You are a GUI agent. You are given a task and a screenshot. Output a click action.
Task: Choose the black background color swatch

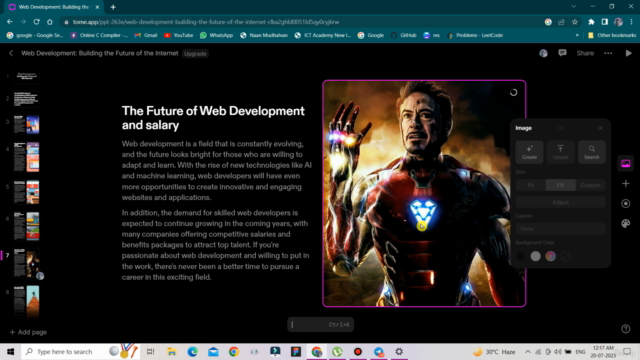(520, 256)
